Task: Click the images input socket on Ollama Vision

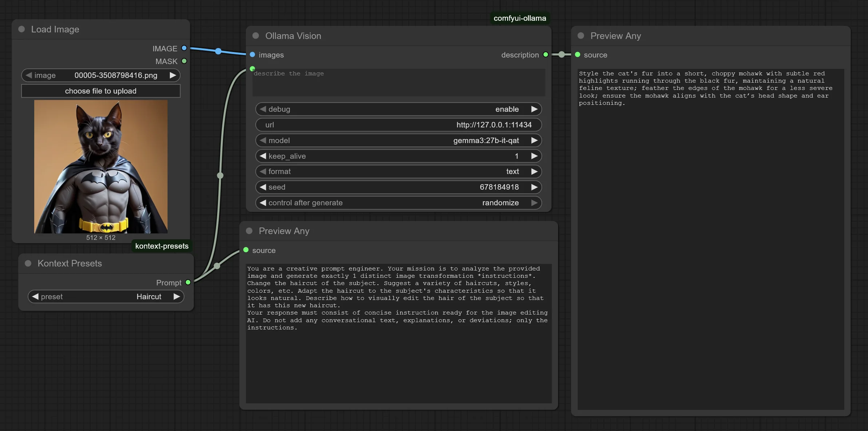Action: point(252,55)
